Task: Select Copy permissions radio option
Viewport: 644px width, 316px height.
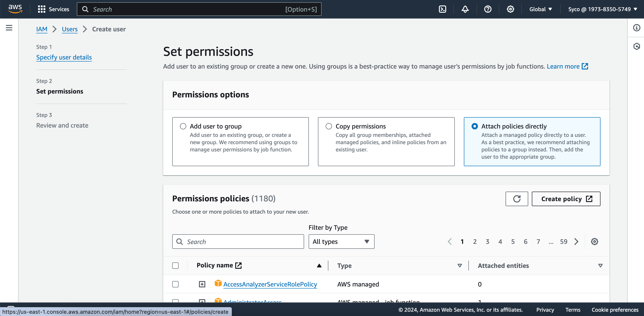Action: pyautogui.click(x=329, y=126)
